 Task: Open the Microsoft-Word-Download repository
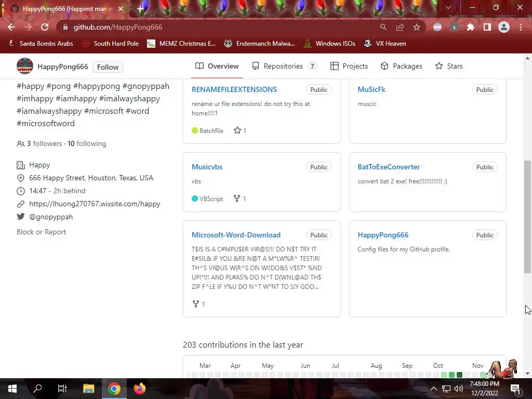click(236, 235)
